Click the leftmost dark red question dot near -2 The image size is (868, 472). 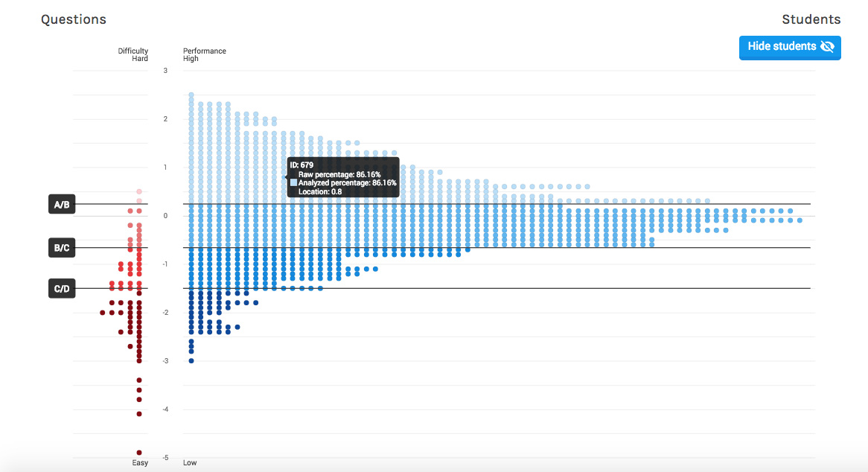point(103,313)
